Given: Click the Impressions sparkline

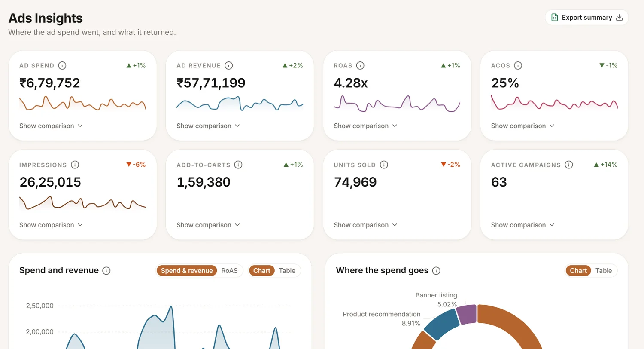Looking at the screenshot, I should point(82,203).
